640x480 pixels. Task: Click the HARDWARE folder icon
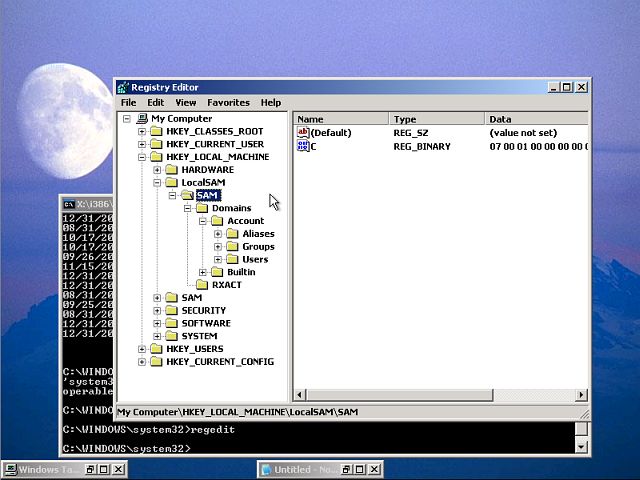[x=171, y=169]
